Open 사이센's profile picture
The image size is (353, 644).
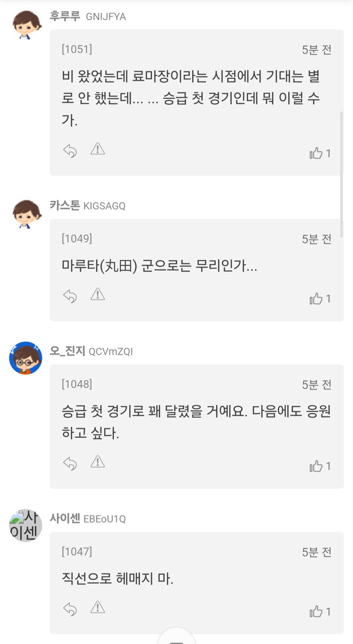pyautogui.click(x=26, y=526)
